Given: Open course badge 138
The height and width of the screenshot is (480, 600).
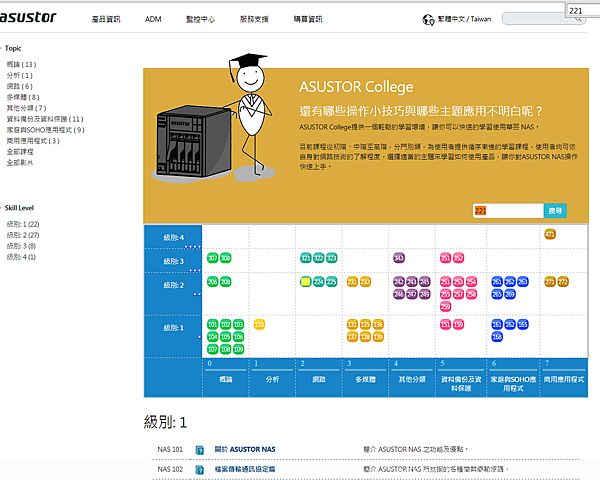Looking at the screenshot, I should point(365,337).
